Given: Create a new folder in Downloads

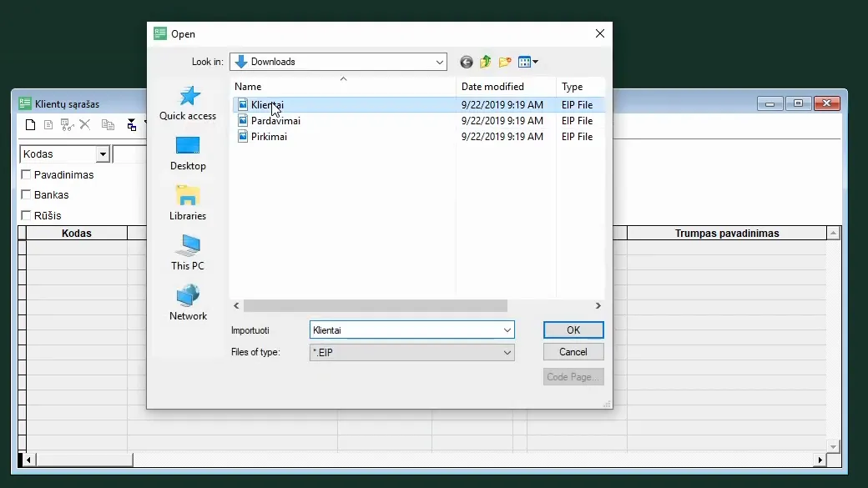Looking at the screenshot, I should click(505, 62).
